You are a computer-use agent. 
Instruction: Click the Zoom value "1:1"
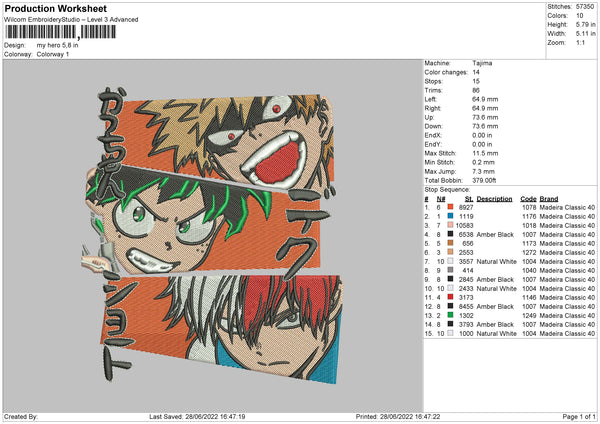(x=580, y=42)
